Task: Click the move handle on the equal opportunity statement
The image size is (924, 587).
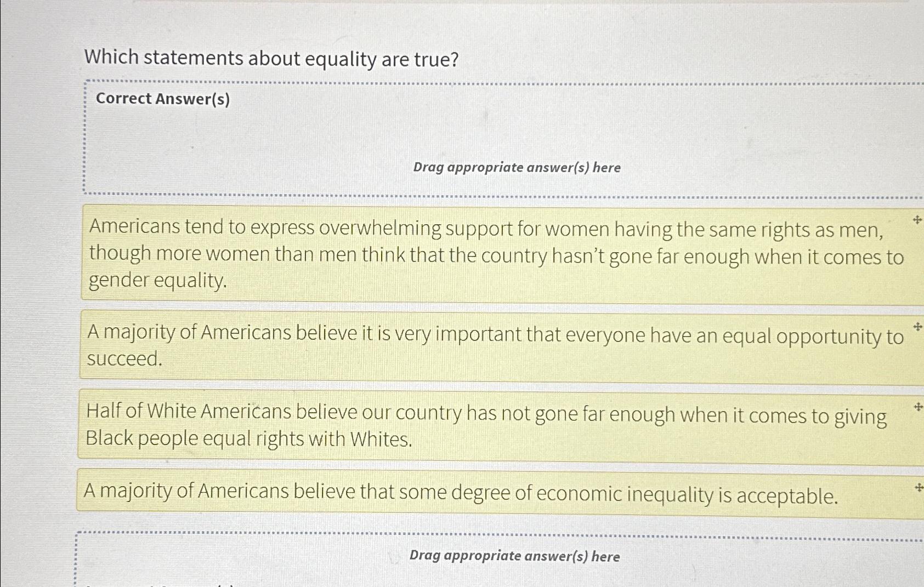Action: [x=916, y=326]
